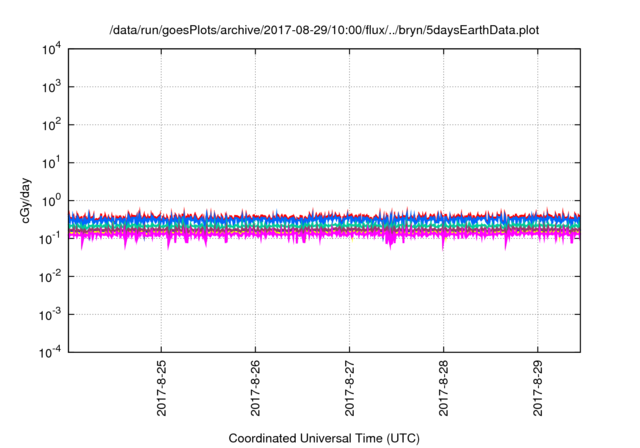The height and width of the screenshot is (448, 640).
Task: Click the 2017-8-27 date tick label
Action: [x=349, y=388]
